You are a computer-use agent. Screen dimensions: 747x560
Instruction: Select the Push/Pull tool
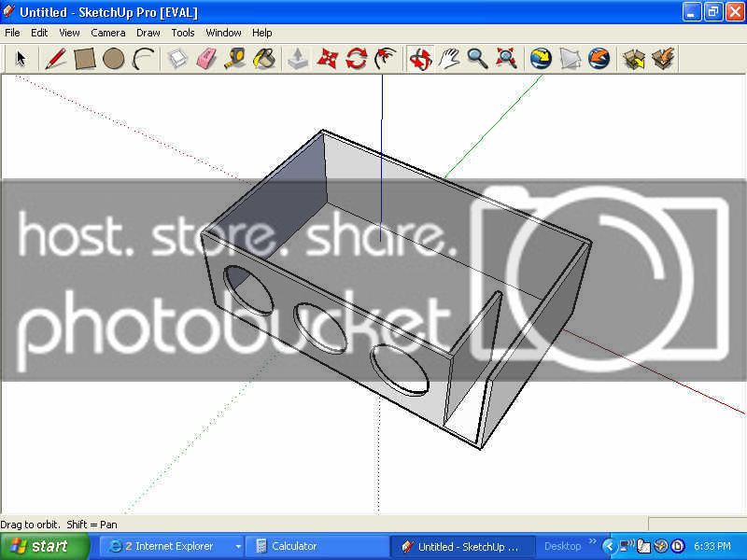coord(298,59)
